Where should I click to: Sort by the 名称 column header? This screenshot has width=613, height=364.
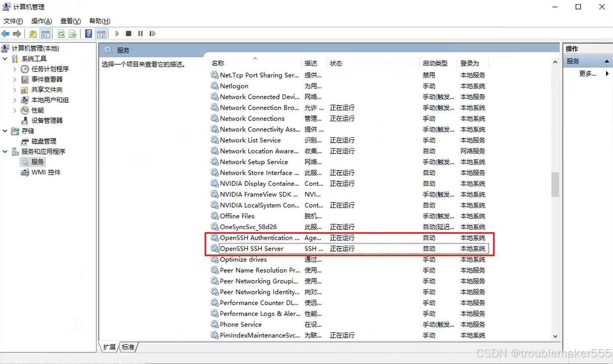254,63
